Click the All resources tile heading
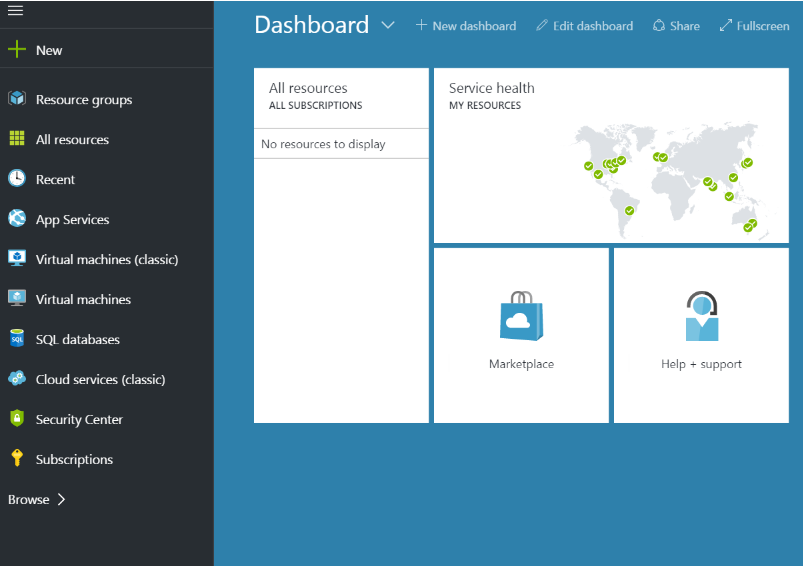 [308, 88]
